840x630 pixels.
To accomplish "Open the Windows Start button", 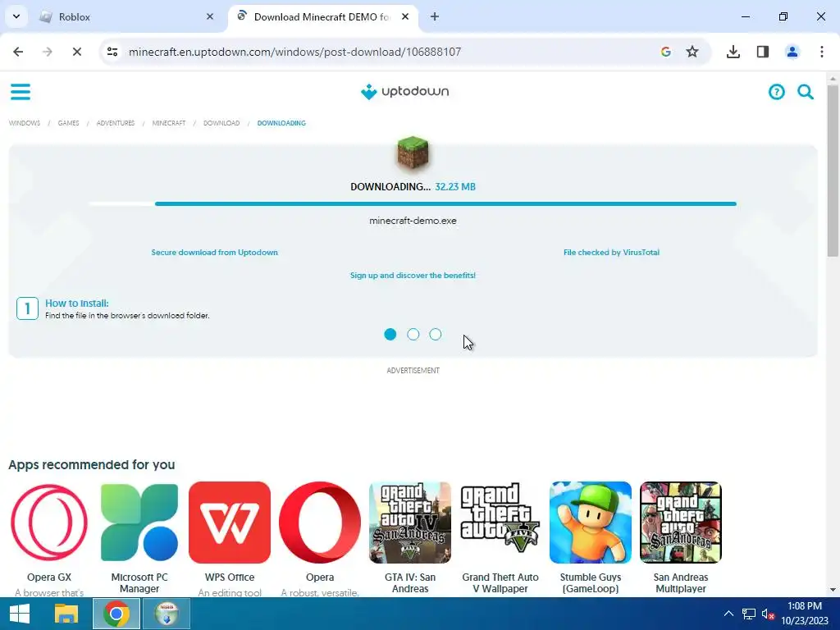I will coord(20,614).
